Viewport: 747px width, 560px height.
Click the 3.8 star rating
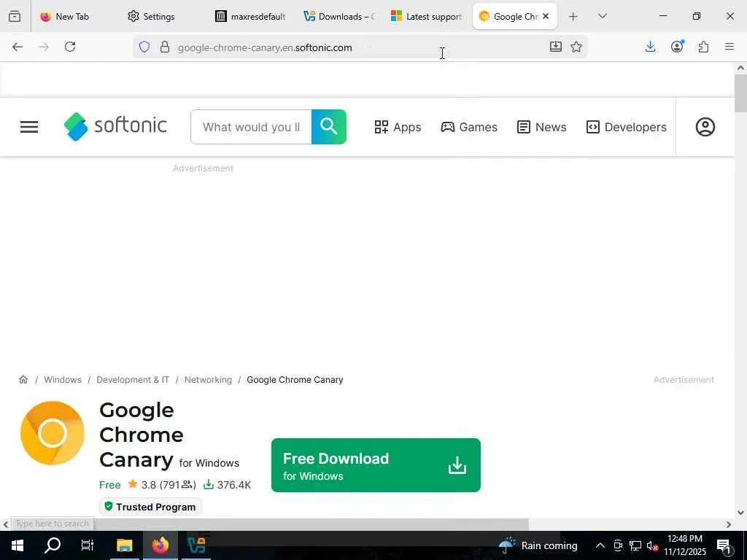tap(161, 485)
